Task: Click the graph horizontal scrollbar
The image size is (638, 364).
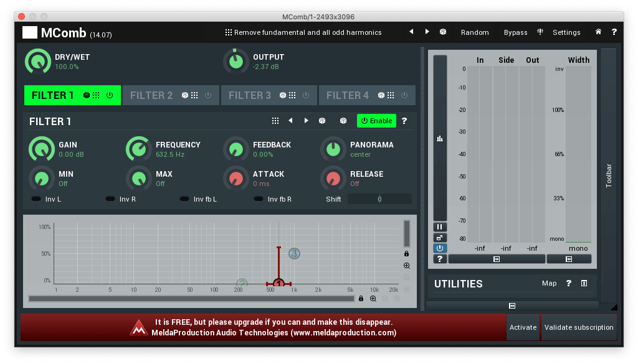Action: click(192, 299)
